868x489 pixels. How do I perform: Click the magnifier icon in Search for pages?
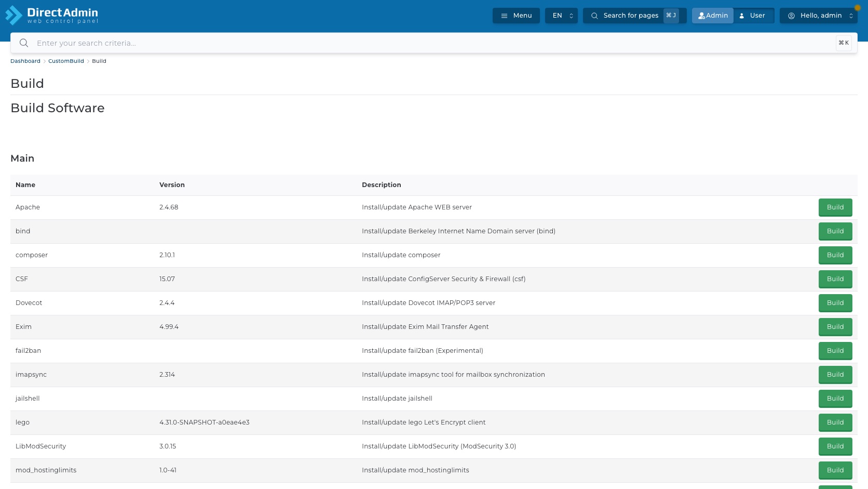(594, 16)
